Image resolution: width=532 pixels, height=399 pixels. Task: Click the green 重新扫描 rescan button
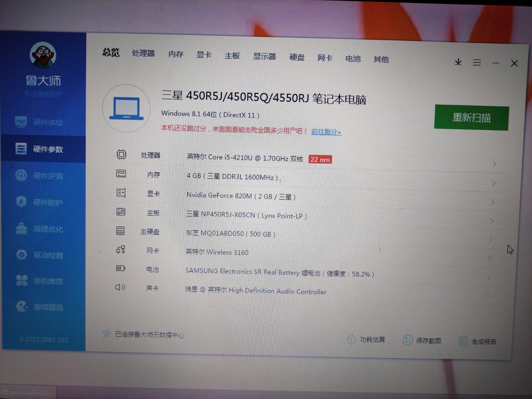pyautogui.click(x=471, y=117)
